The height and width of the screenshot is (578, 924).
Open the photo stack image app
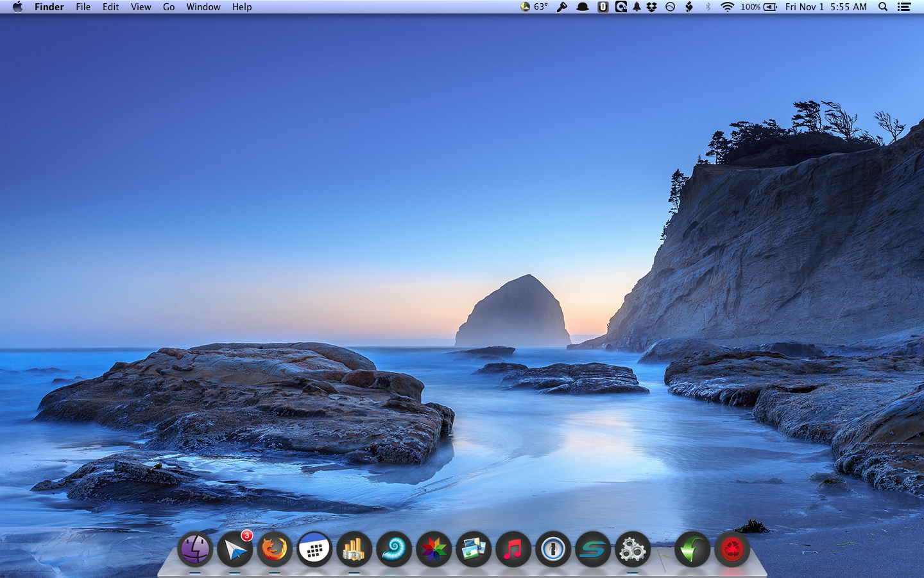click(474, 550)
